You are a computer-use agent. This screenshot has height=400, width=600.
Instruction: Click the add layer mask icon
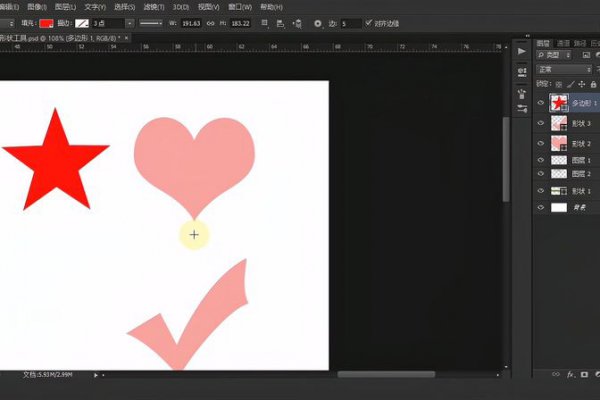tap(584, 374)
